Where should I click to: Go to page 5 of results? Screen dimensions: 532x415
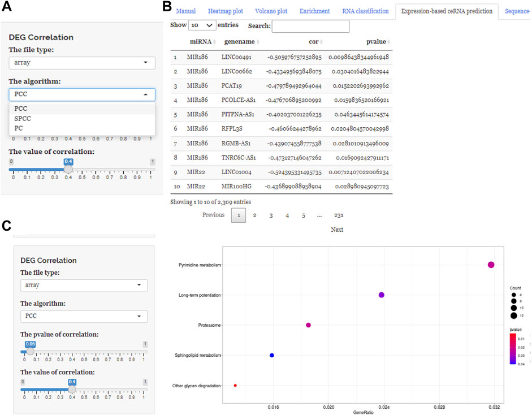(x=304, y=215)
